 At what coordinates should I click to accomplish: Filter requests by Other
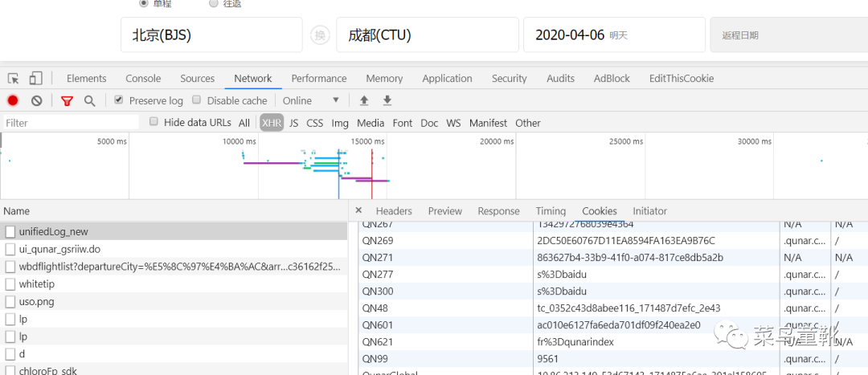(x=527, y=123)
